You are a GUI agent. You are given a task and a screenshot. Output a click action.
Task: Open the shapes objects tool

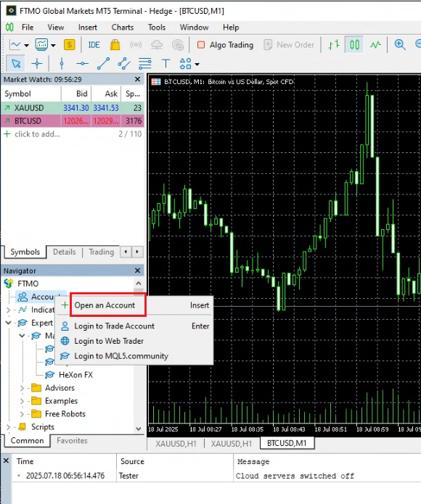(186, 64)
